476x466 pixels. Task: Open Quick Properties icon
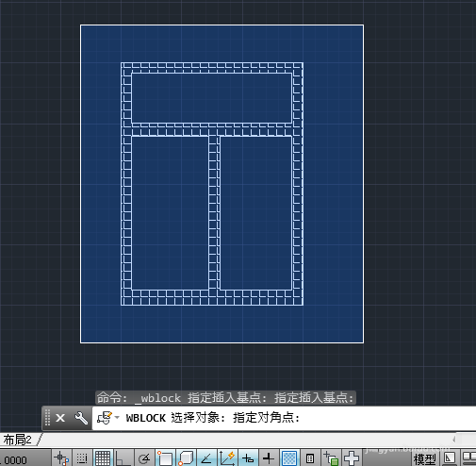[x=310, y=458]
